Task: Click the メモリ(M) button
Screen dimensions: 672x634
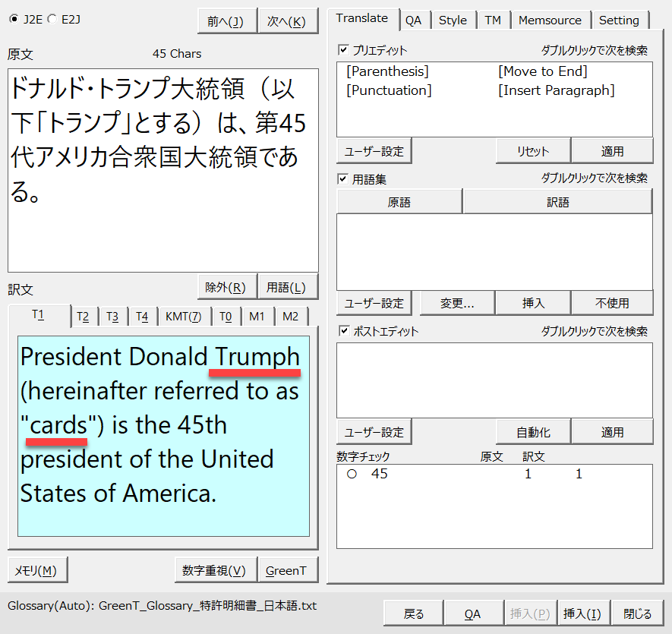Action: pyautogui.click(x=37, y=570)
